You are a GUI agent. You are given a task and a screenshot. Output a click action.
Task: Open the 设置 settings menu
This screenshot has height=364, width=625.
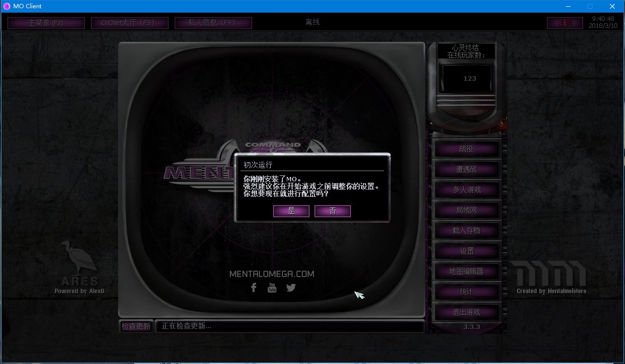(x=467, y=251)
